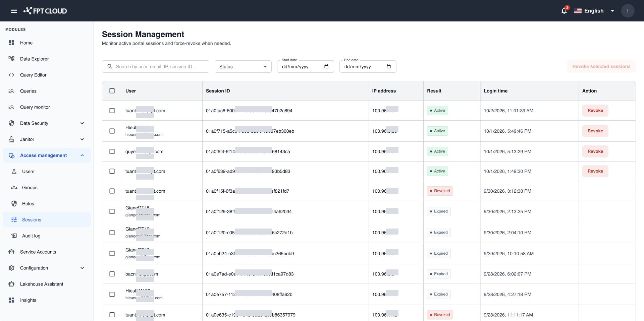Click the session search input field
The height and width of the screenshot is (321, 644).
[156, 67]
